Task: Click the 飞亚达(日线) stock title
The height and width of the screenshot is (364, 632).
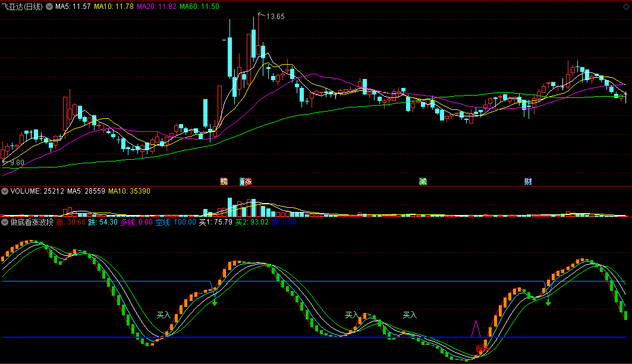Action: pyautogui.click(x=22, y=7)
